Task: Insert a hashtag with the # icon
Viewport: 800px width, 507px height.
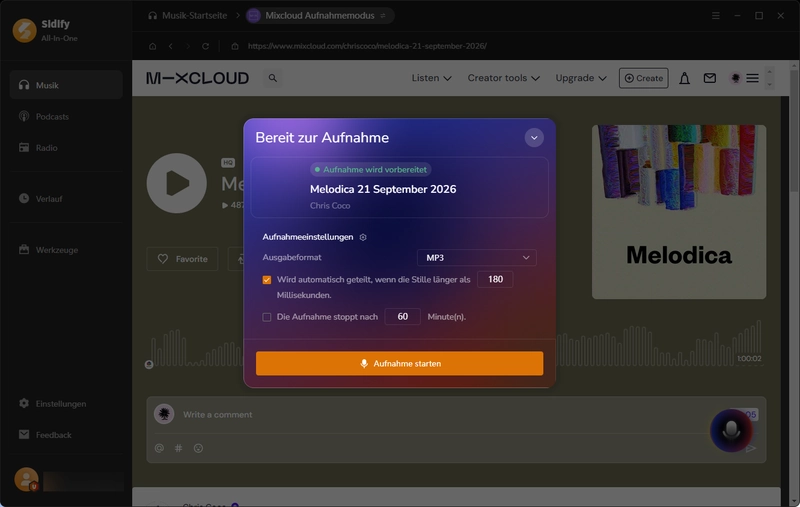Action: pyautogui.click(x=178, y=448)
